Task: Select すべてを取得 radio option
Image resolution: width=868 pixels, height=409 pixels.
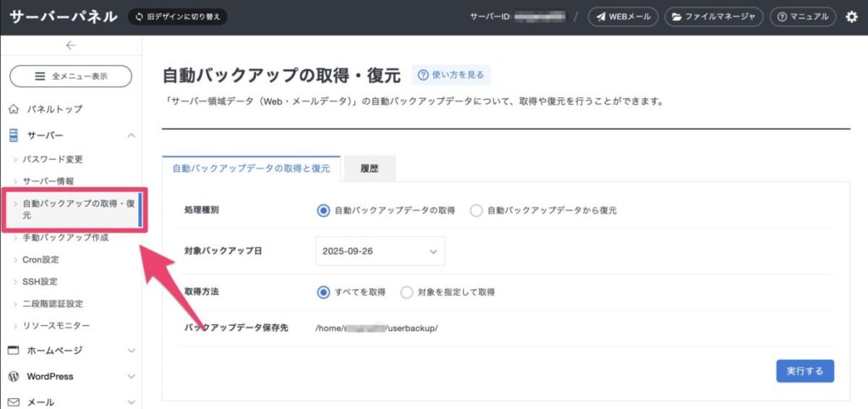Action: point(323,292)
